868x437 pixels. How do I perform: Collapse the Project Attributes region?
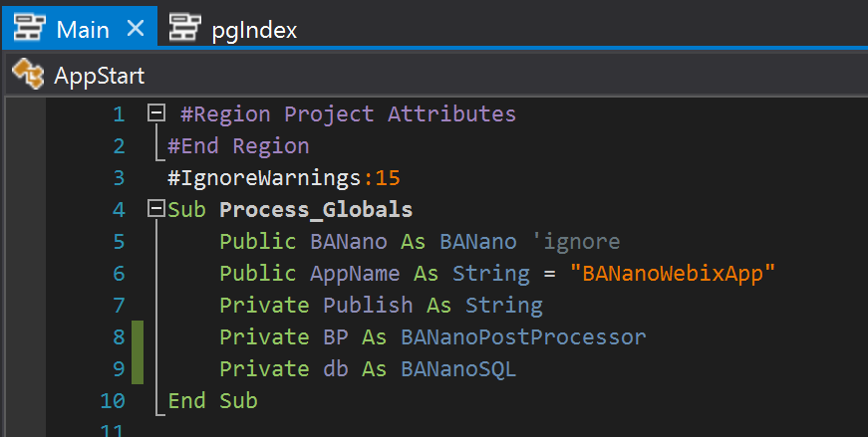coord(155,113)
